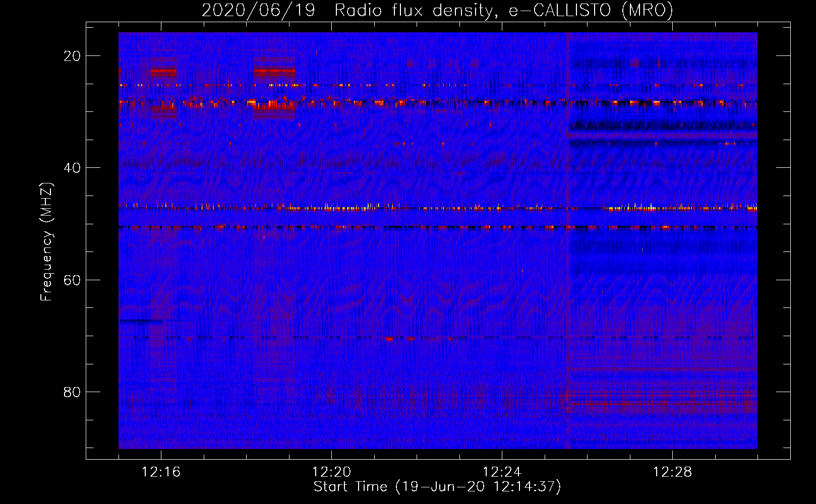Click the 40 MHz frequency tick label
Image resolution: width=816 pixels, height=504 pixels.
point(72,168)
